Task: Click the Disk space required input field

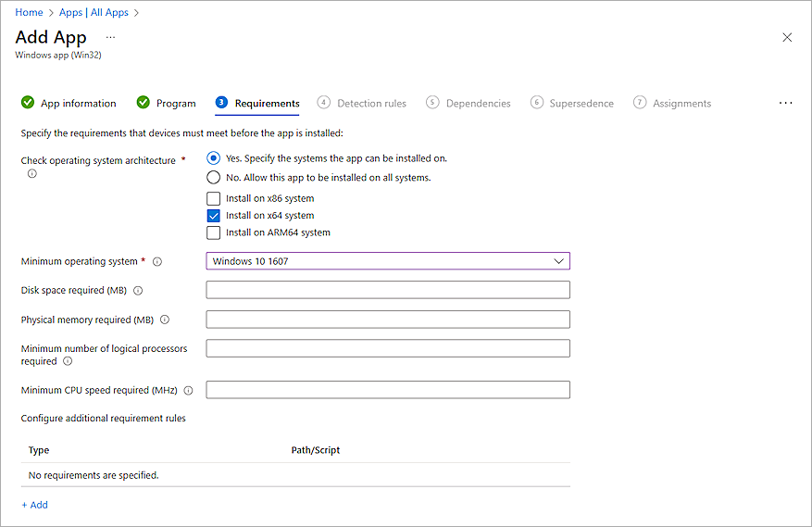Action: click(388, 290)
